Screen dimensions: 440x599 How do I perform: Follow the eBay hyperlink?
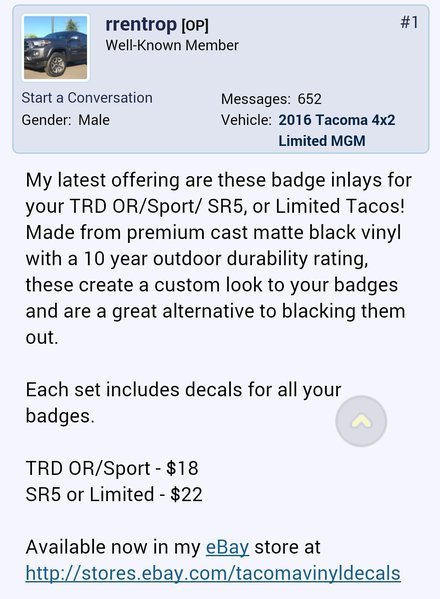click(x=227, y=547)
